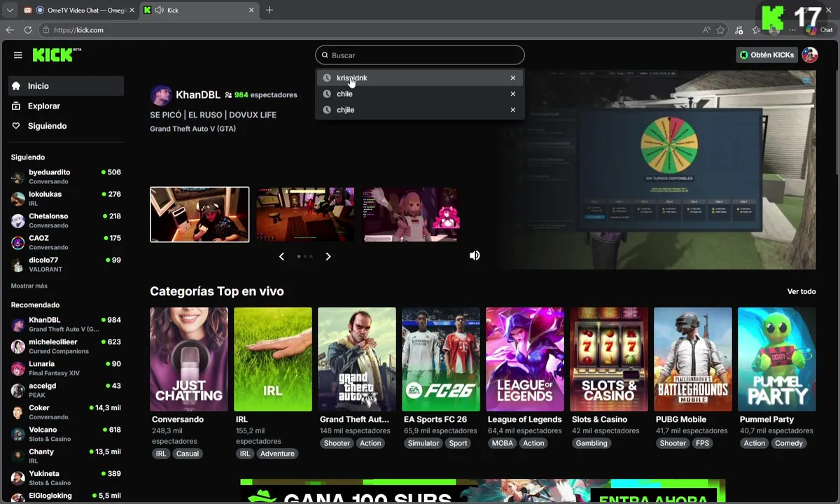Viewport: 840px width, 504px height.
Task: Switch to OmeTV Video Chat browser tab
Action: (x=79, y=10)
